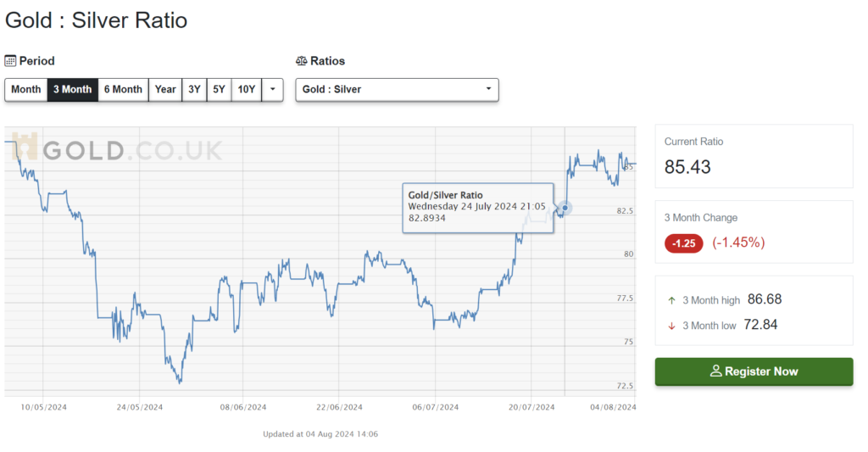Show the 3Y period chart

(x=194, y=89)
